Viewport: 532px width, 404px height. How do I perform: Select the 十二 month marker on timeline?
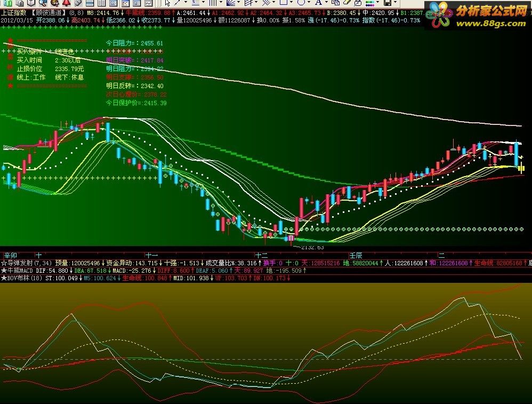click(x=262, y=255)
